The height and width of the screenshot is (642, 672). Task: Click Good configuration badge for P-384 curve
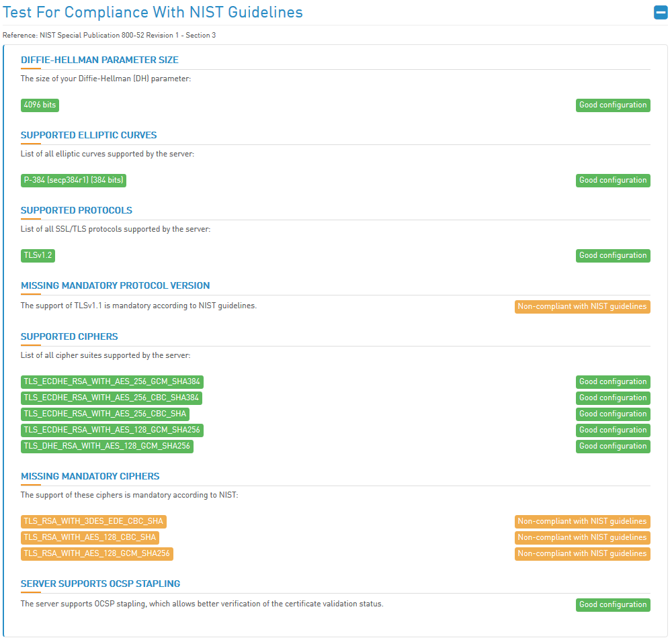(x=613, y=180)
